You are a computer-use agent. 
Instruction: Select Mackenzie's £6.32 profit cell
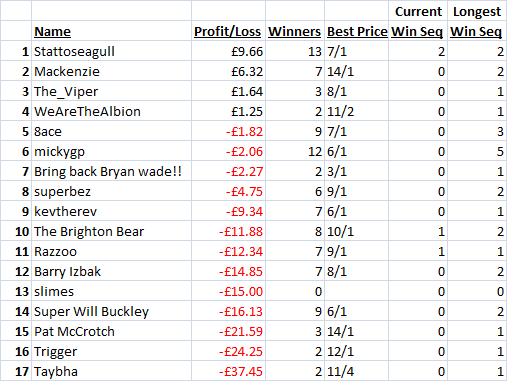[x=228, y=71]
